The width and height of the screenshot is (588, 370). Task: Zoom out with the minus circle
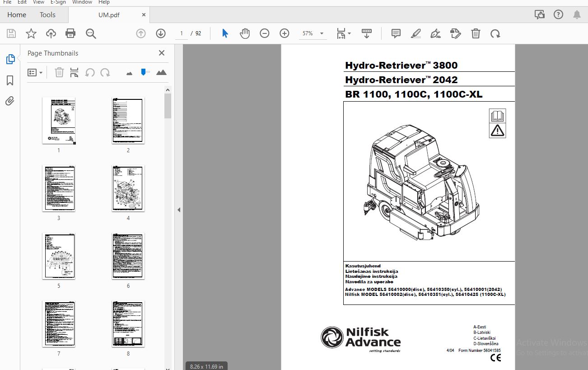265,33
